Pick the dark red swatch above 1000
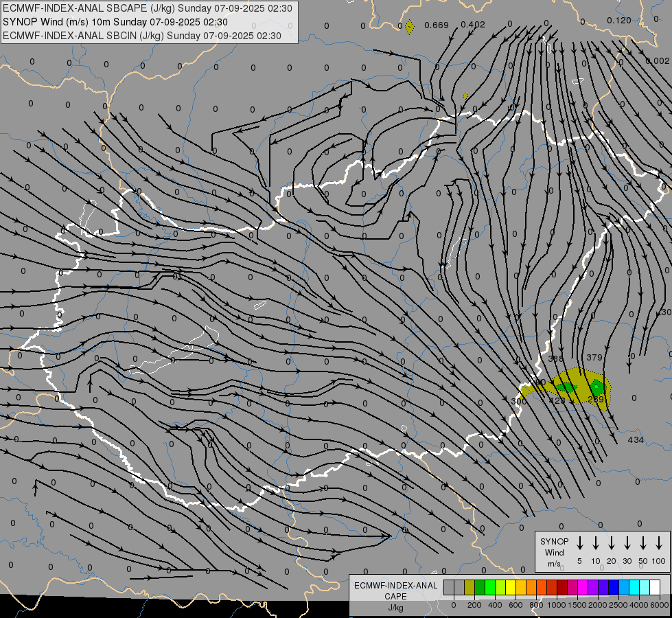This screenshot has width=672, height=618. [x=562, y=587]
